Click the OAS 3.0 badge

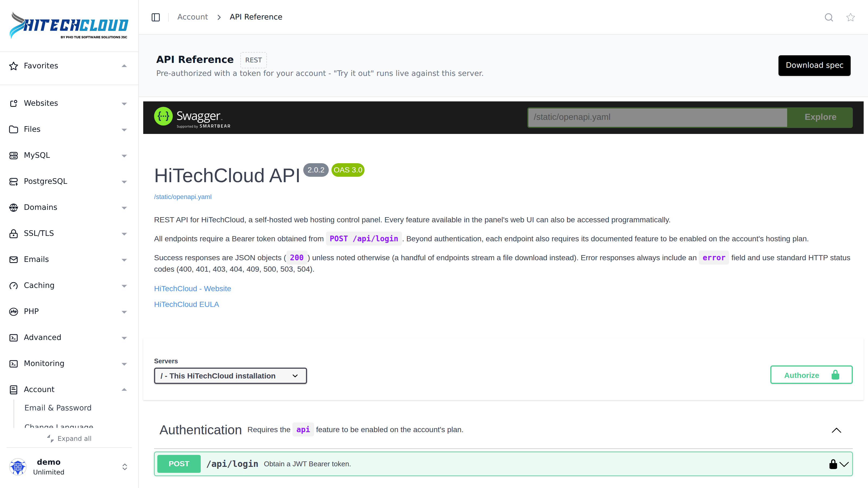pos(348,170)
